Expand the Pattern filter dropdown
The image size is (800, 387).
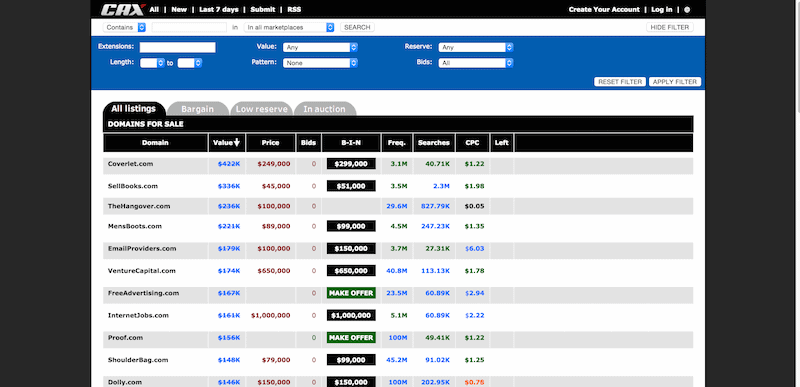[x=320, y=63]
